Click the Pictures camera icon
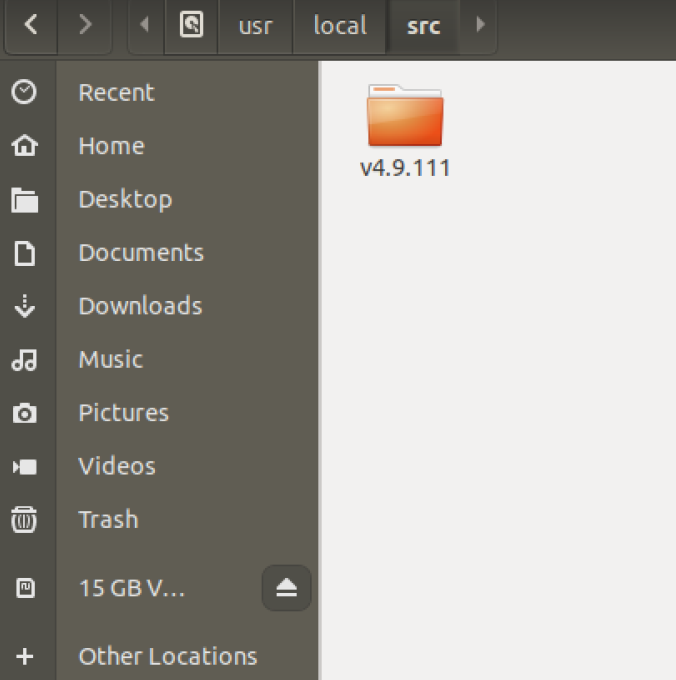This screenshot has width=676, height=680. (x=25, y=413)
